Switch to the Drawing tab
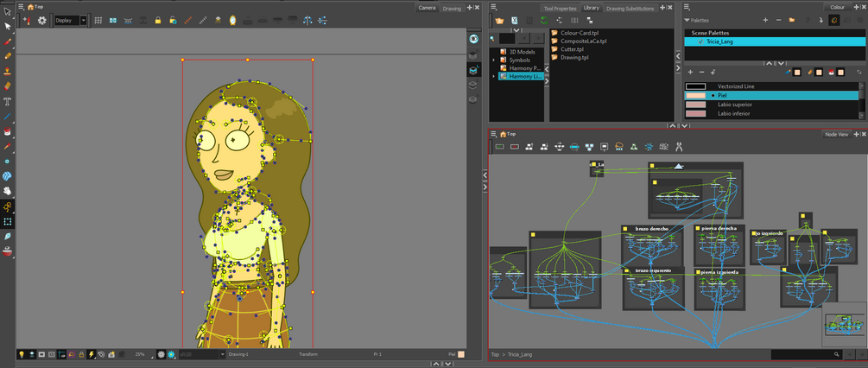The image size is (868, 368). 452,9
